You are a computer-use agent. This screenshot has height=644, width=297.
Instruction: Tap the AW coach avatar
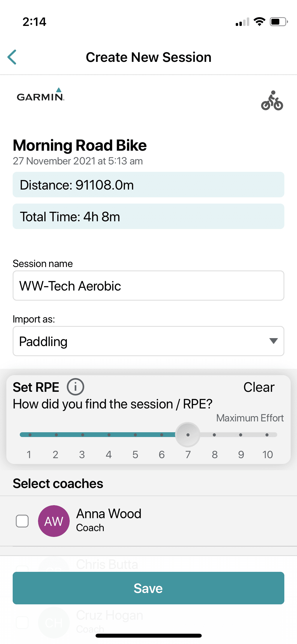coord(54,521)
